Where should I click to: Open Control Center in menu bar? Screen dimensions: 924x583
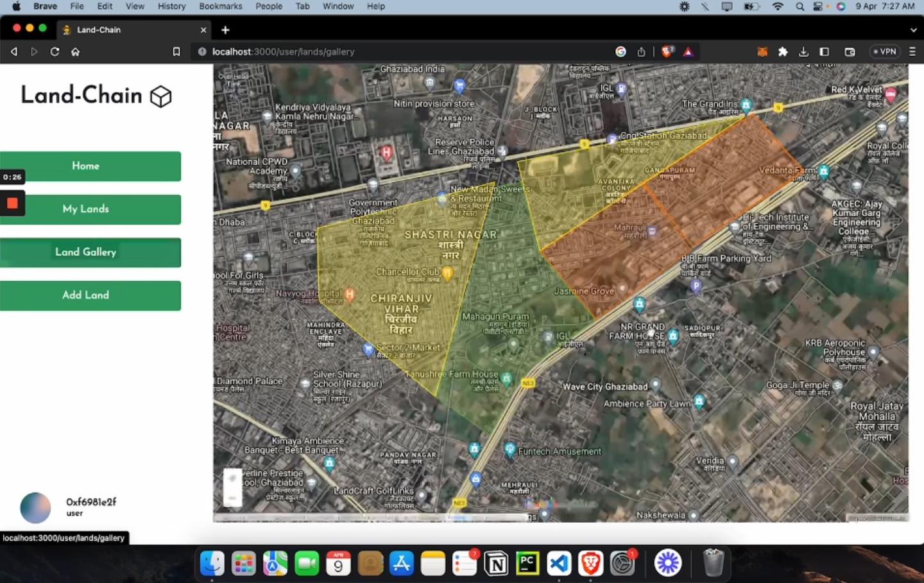coord(818,6)
